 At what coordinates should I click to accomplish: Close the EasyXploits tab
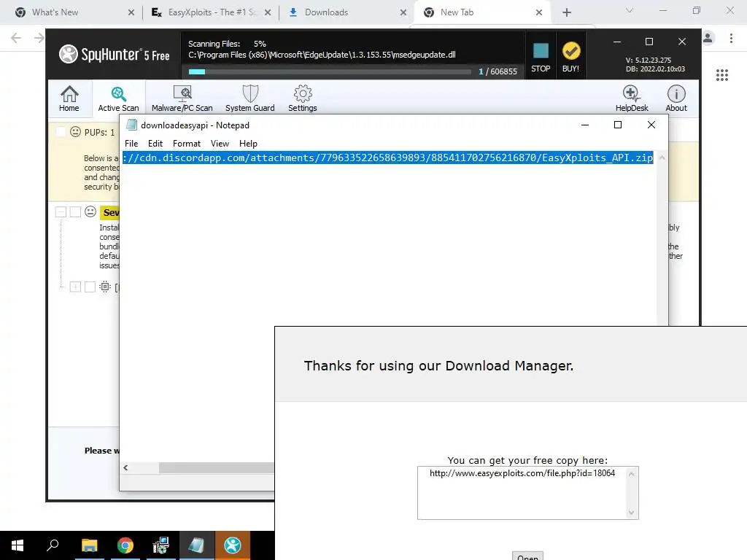pyautogui.click(x=268, y=12)
